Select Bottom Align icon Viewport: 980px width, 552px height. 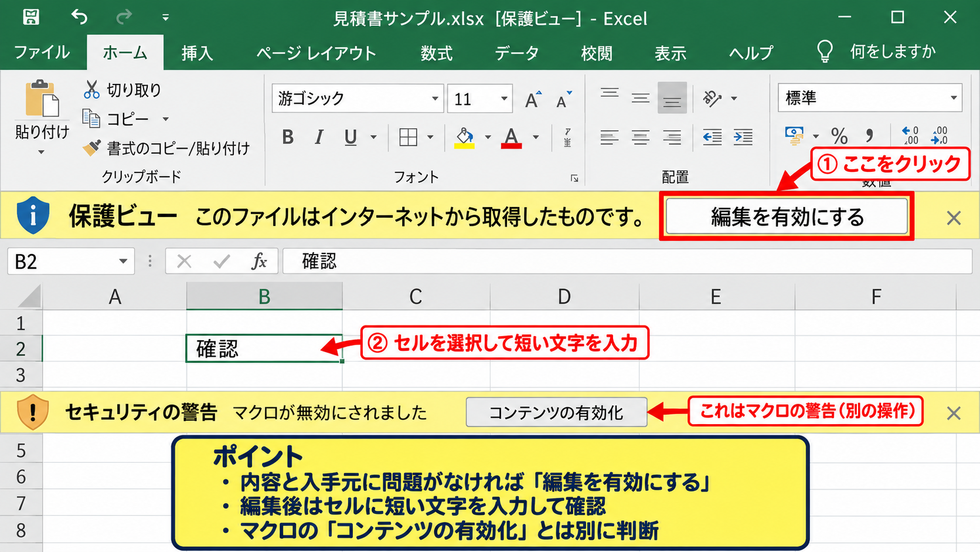(x=672, y=98)
